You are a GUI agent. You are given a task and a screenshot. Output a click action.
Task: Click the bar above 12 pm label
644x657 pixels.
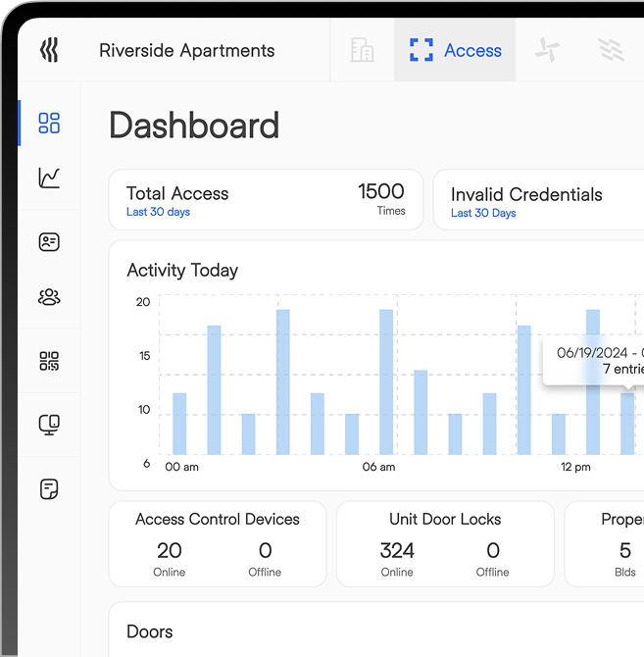(593, 382)
